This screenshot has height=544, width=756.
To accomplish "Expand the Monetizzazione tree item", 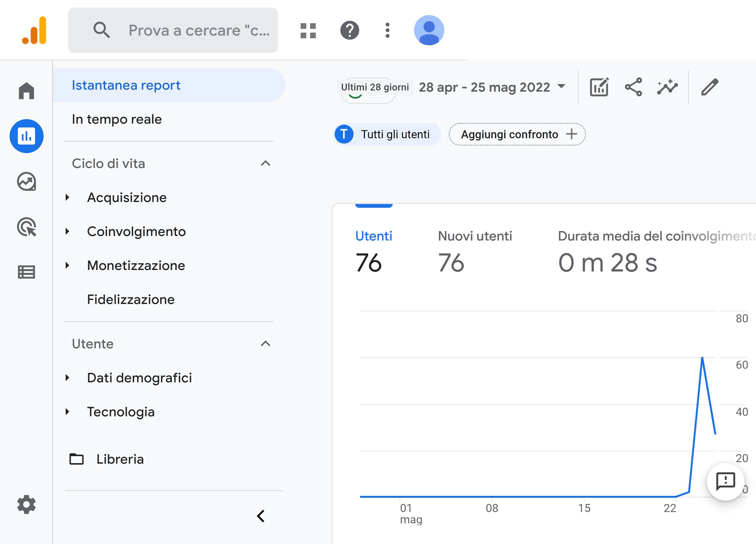I will click(68, 265).
